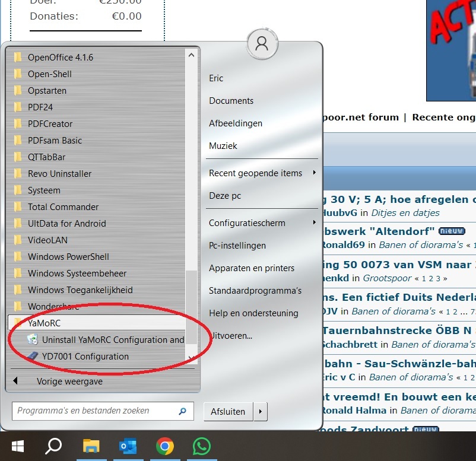Expand the Revo Uninstaller folder
Image resolution: width=476 pixels, height=461 pixels.
coord(97,174)
